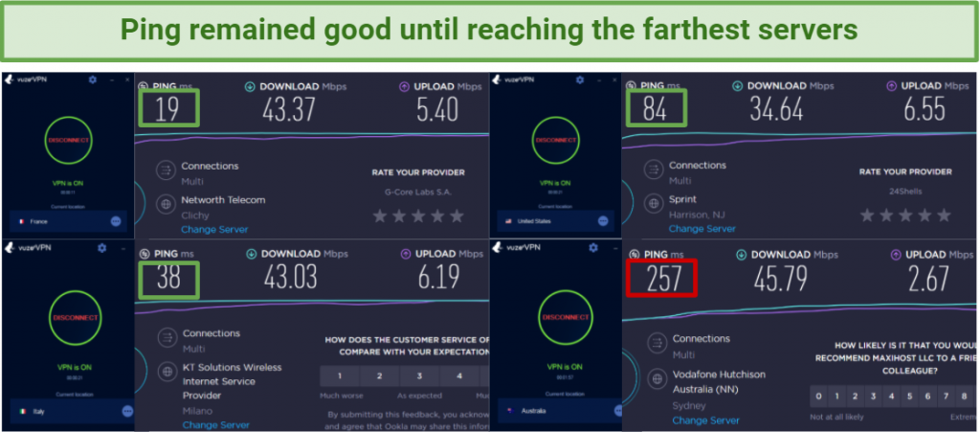Select score 3 in the Maxihost recommendation survey
The image size is (980, 432).
pos(873,397)
